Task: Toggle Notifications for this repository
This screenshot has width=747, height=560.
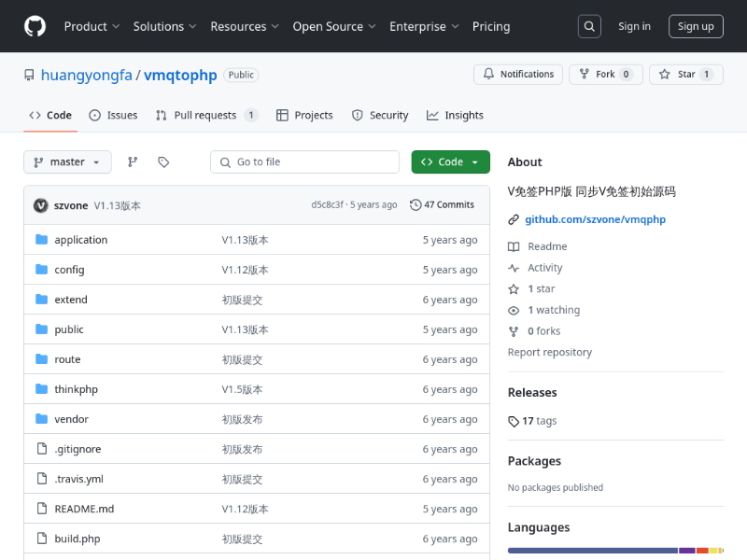Action: (x=518, y=75)
